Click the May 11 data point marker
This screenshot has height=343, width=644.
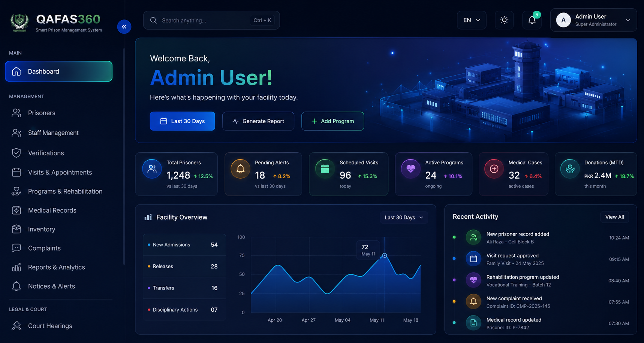coord(384,255)
